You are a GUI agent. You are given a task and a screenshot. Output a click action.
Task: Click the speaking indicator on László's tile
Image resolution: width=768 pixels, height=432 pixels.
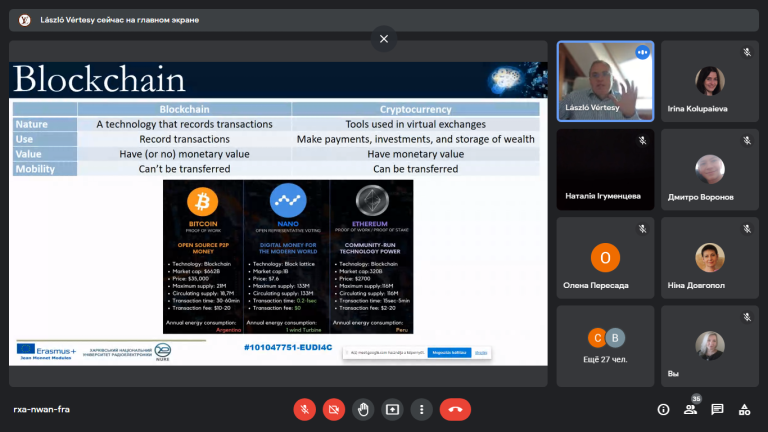[642, 52]
